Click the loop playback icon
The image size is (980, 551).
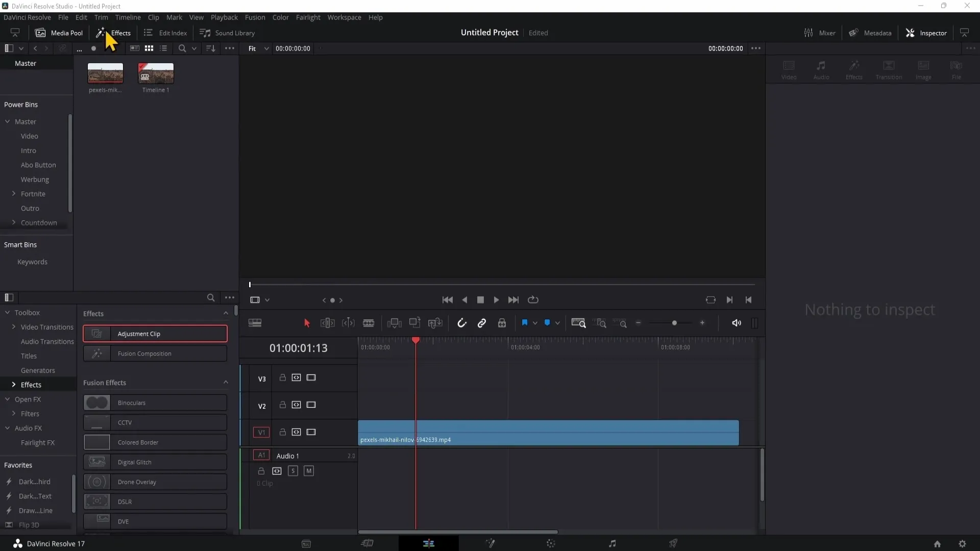tap(533, 300)
